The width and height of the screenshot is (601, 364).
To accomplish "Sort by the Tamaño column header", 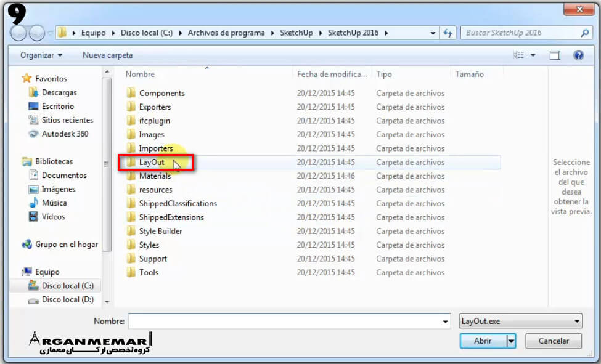I will (x=477, y=74).
